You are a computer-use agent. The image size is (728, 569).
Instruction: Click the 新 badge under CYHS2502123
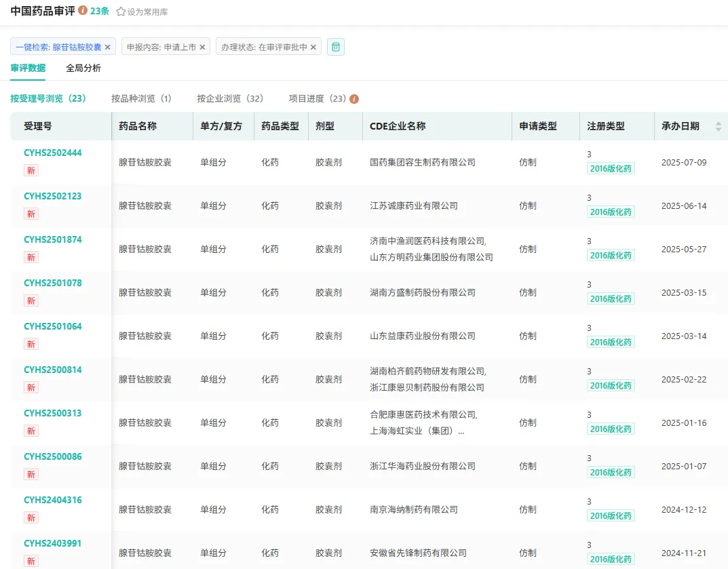[x=31, y=214]
